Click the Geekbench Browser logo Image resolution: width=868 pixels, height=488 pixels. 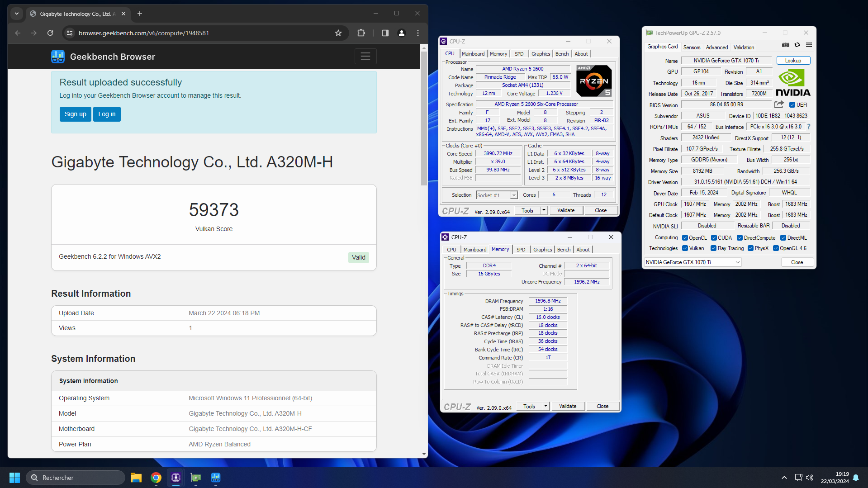(x=58, y=57)
